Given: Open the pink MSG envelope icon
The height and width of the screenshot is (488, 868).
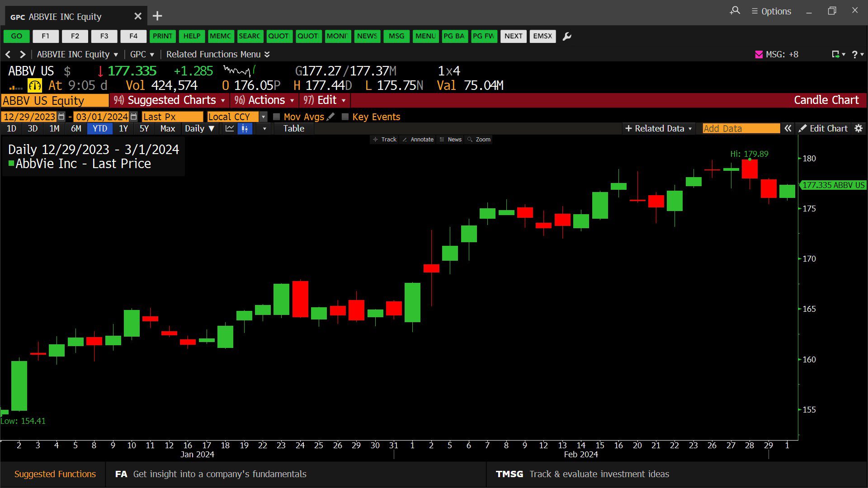Looking at the screenshot, I should point(759,54).
